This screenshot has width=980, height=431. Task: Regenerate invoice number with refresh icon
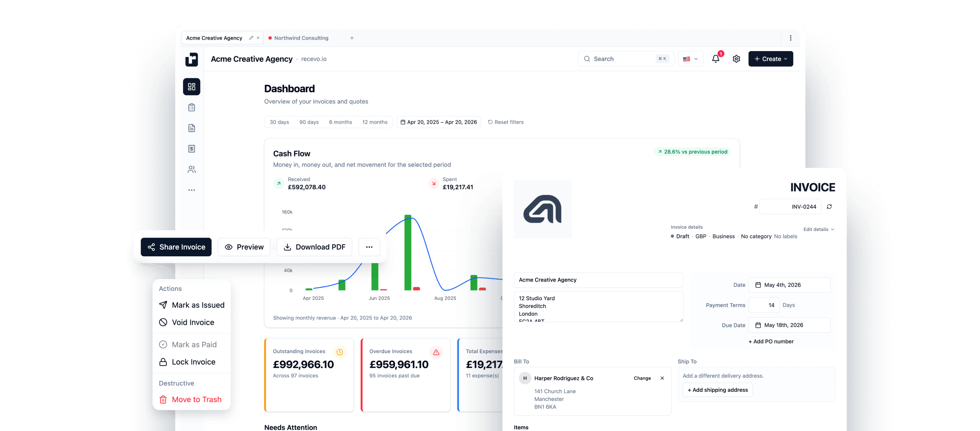pos(829,206)
